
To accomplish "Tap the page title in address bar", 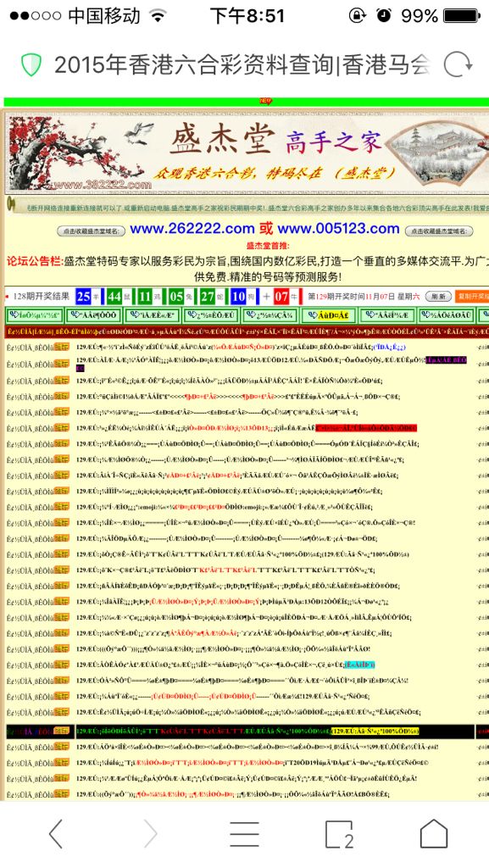I will [242, 64].
